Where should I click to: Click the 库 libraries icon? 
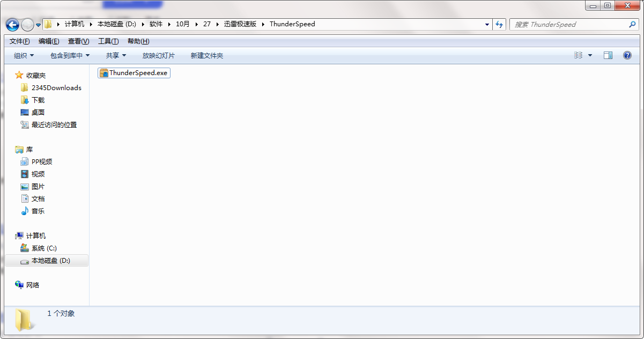tap(19, 149)
